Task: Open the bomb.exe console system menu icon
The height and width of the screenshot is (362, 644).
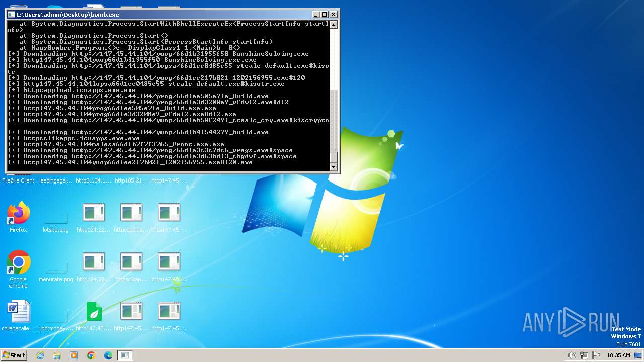Action: click(x=11, y=15)
